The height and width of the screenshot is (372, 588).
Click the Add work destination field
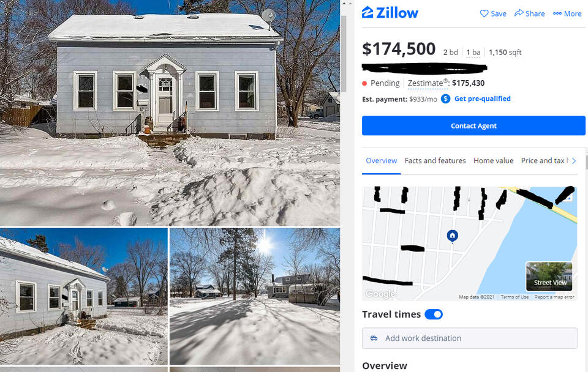(x=470, y=338)
